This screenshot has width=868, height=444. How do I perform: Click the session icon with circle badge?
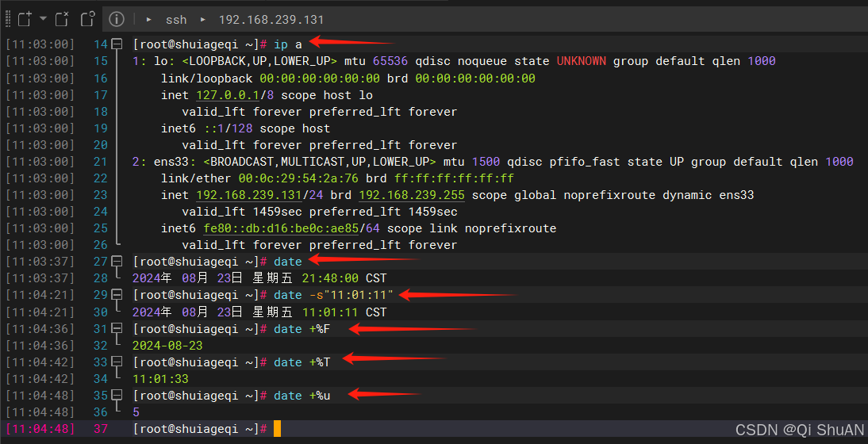coord(88,19)
